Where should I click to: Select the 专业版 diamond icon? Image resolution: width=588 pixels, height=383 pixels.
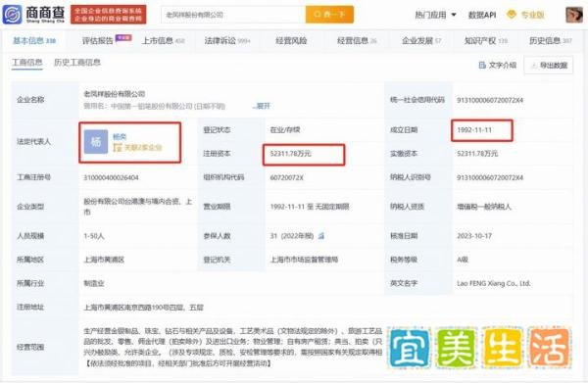pos(511,15)
